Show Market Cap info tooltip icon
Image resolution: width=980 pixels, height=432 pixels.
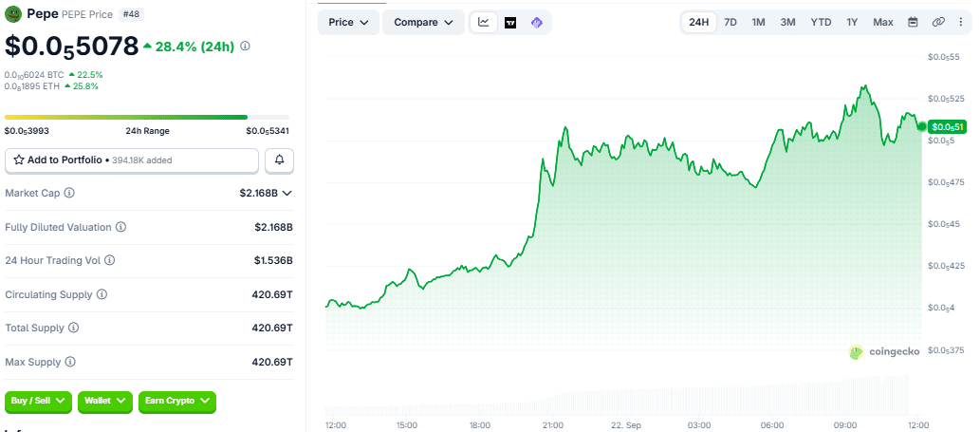(69, 193)
